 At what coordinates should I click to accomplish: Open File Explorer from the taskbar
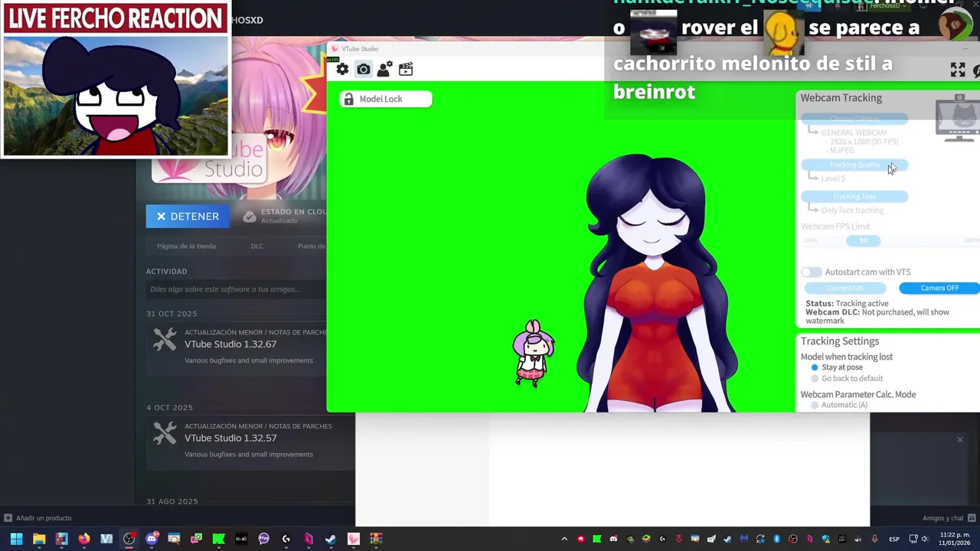coord(39,539)
